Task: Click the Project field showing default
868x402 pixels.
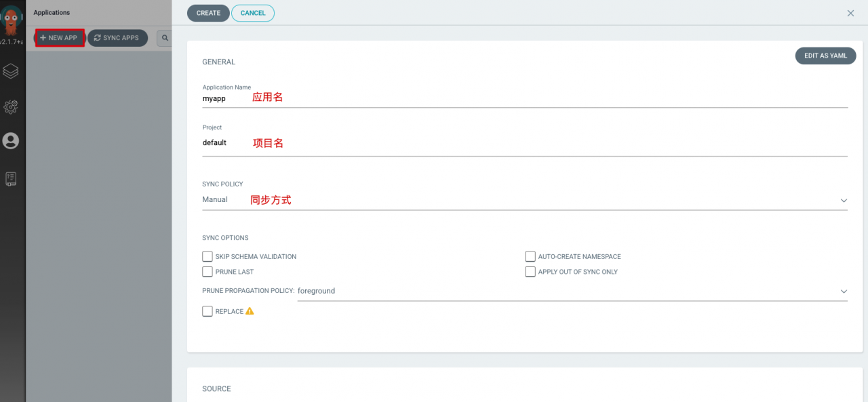Action: 525,143
